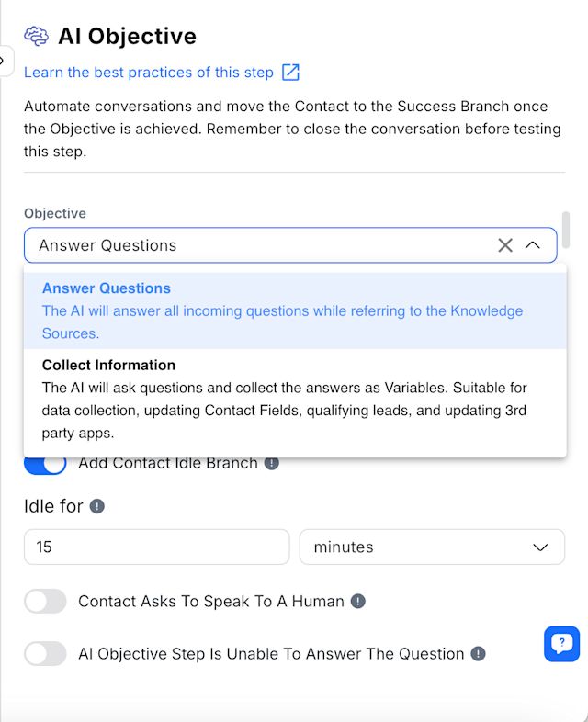Click the info icon beside Contact Asks To Speak To A Human
The image size is (588, 722).
click(x=357, y=602)
